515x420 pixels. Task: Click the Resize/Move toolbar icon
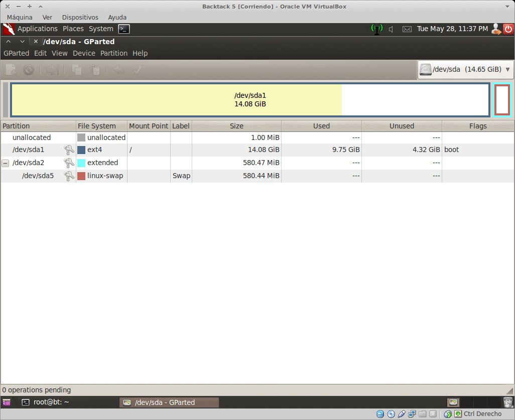[52, 70]
